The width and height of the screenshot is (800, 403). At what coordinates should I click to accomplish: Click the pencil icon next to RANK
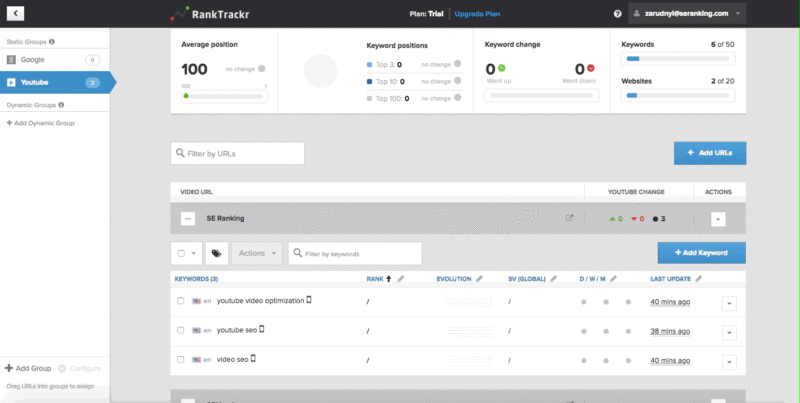point(401,278)
